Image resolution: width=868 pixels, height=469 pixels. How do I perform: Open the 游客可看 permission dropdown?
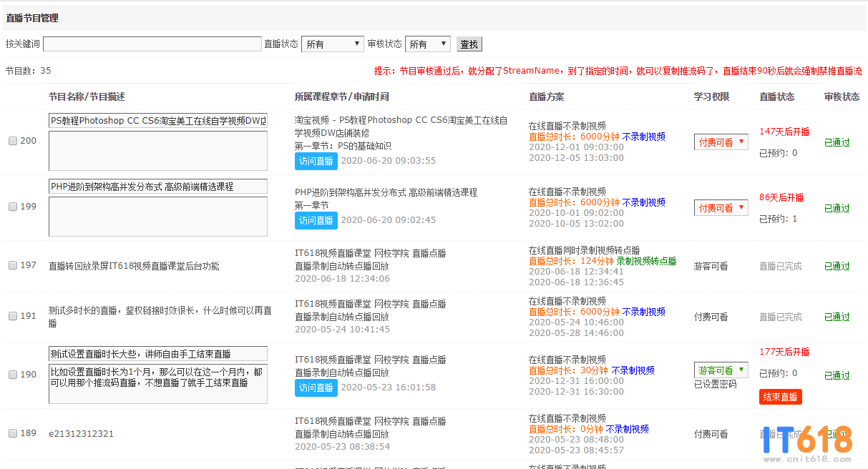click(x=721, y=370)
